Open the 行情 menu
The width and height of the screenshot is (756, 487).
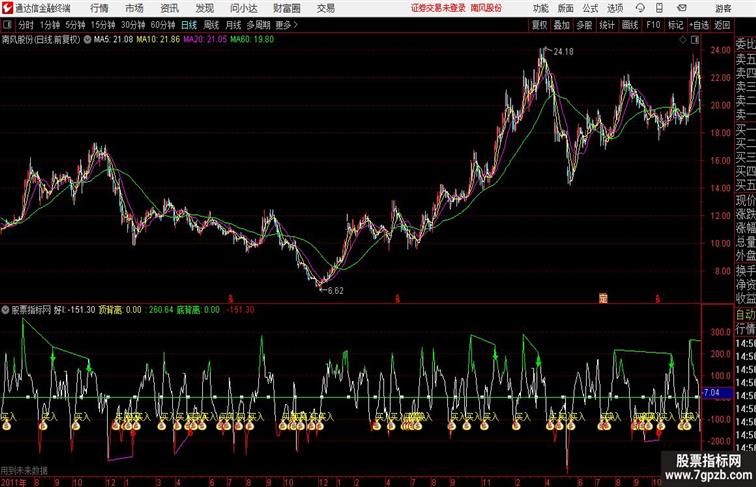point(99,8)
